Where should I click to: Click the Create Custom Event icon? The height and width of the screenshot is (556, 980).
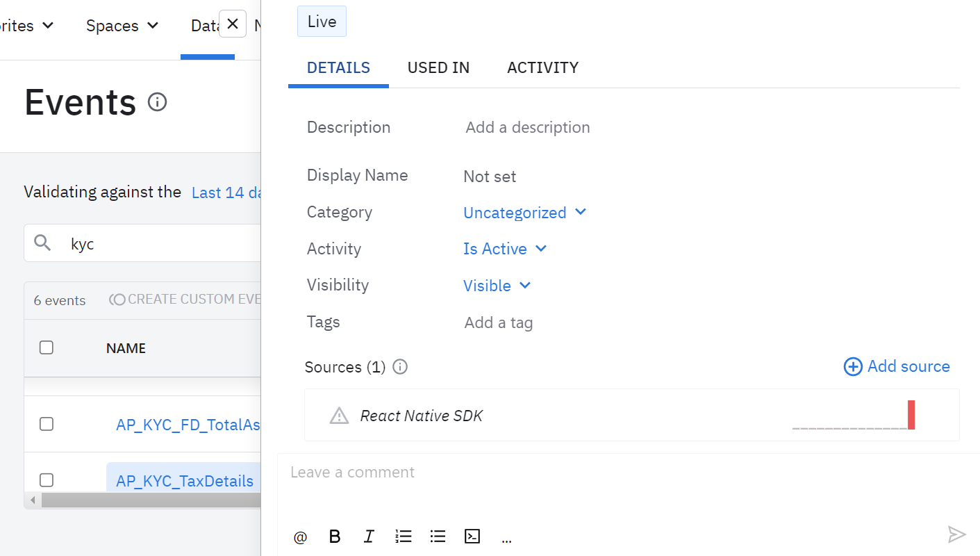click(x=117, y=300)
